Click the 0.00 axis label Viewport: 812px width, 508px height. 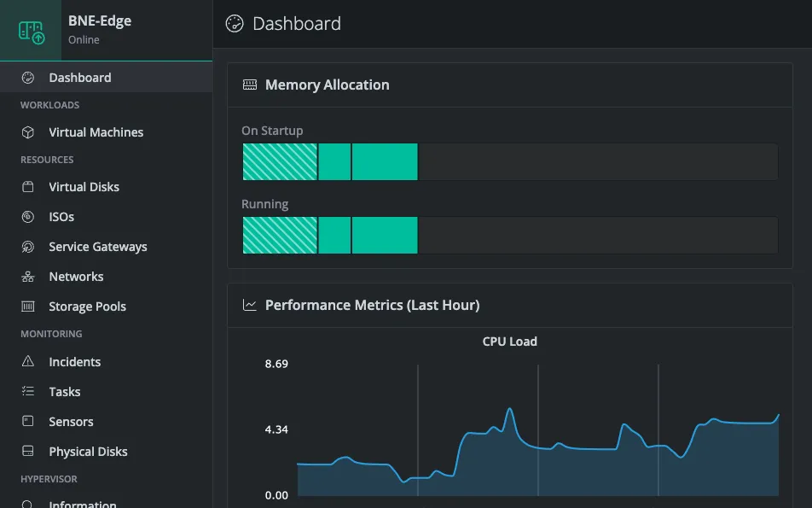tap(276, 495)
